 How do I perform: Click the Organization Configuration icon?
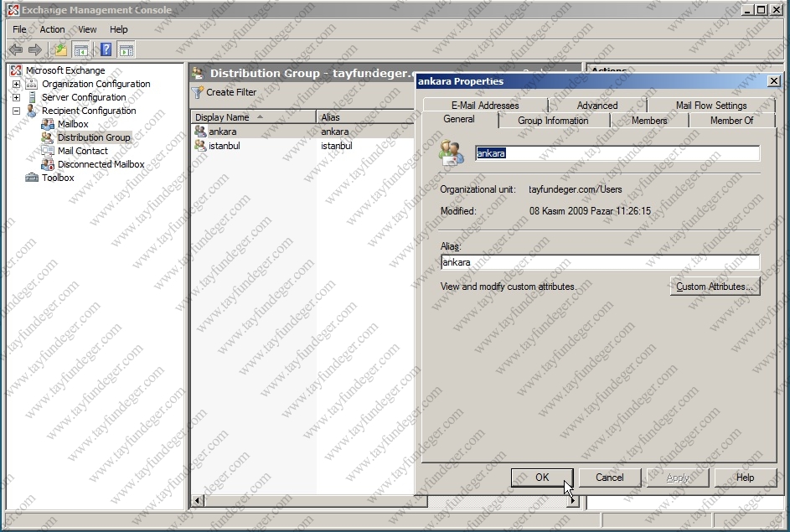click(32, 84)
